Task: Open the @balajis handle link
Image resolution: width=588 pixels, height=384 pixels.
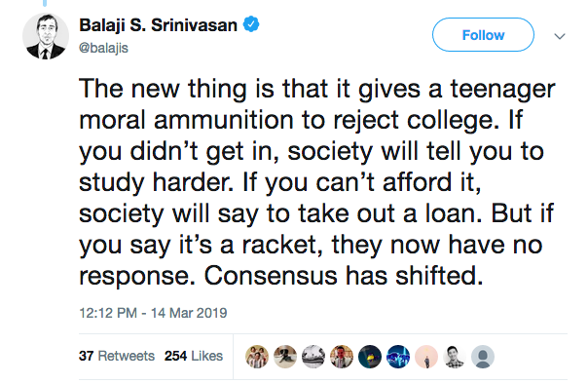Action: [x=103, y=49]
